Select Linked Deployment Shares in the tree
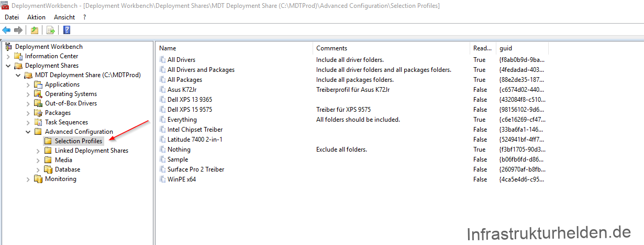This screenshot has width=644, height=245. [92, 151]
